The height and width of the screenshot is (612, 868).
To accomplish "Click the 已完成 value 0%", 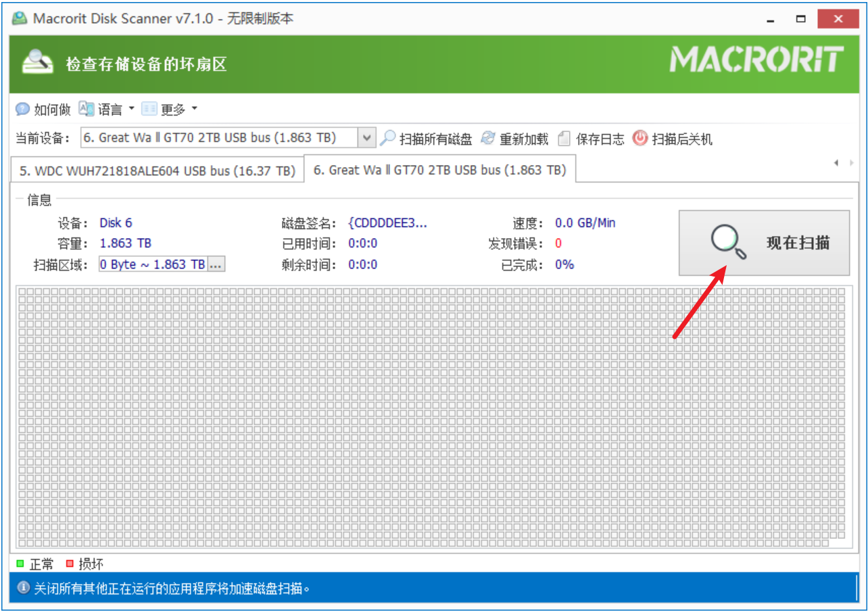I will point(564,264).
